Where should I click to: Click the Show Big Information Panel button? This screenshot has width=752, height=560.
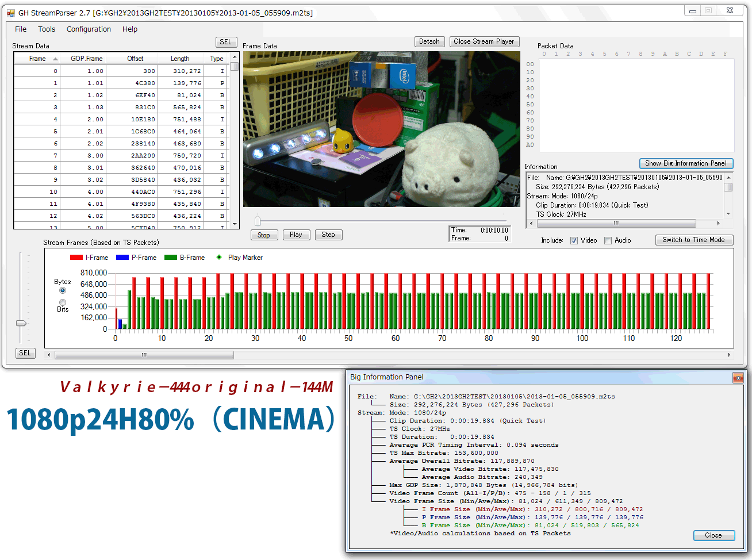pyautogui.click(x=686, y=163)
